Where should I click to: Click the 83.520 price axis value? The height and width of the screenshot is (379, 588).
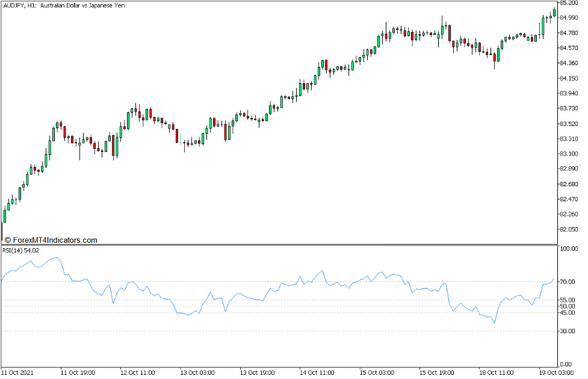tap(569, 123)
